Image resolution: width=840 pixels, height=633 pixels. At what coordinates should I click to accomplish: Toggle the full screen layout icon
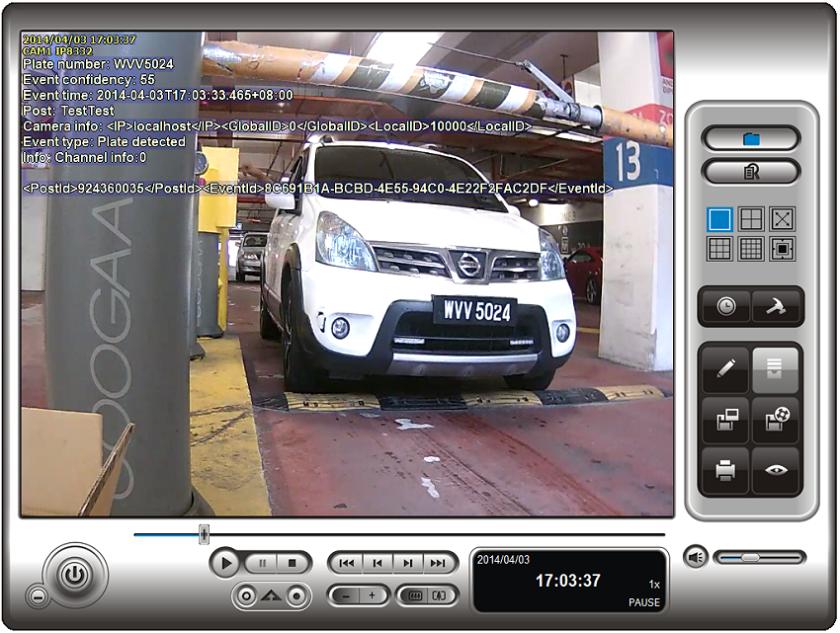[782, 219]
